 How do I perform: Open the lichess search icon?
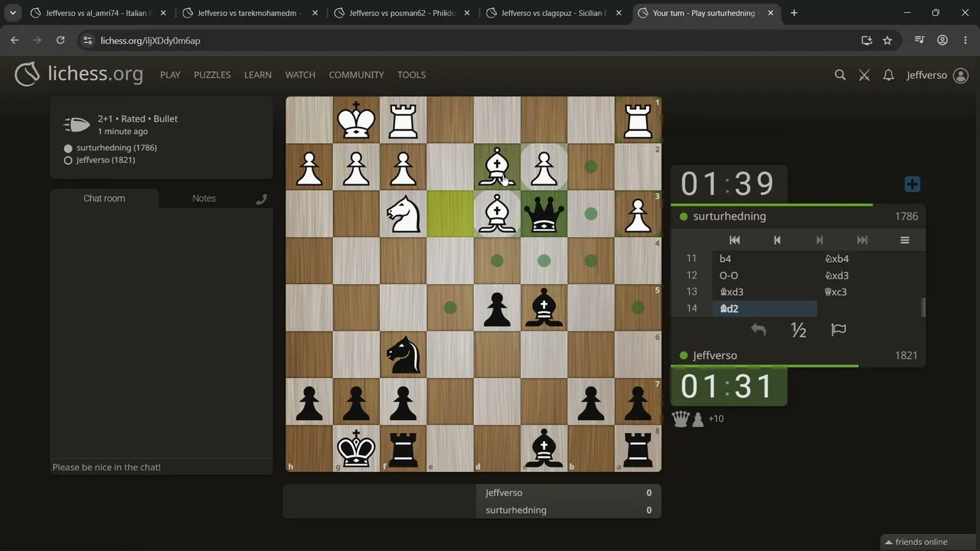[x=840, y=75]
